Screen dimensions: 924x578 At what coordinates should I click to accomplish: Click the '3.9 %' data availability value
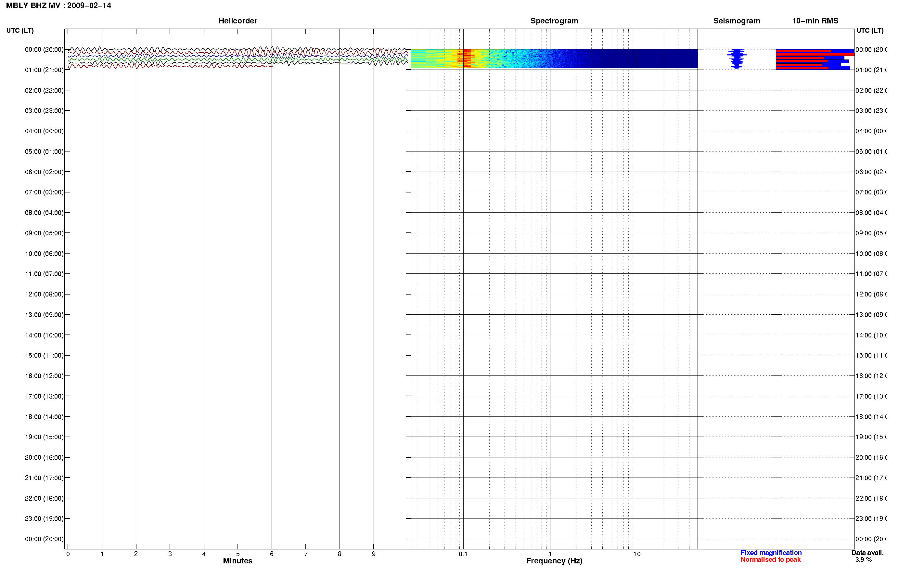(x=863, y=560)
